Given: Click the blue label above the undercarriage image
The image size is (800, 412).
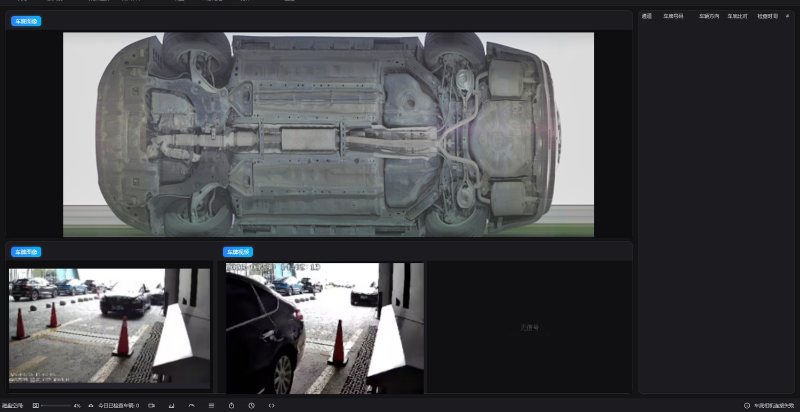Looking at the screenshot, I should (x=26, y=21).
